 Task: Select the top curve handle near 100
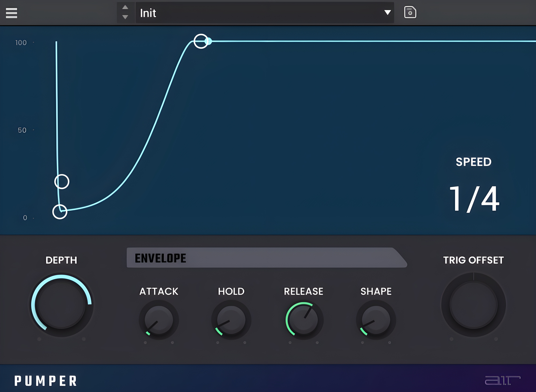[201, 41]
